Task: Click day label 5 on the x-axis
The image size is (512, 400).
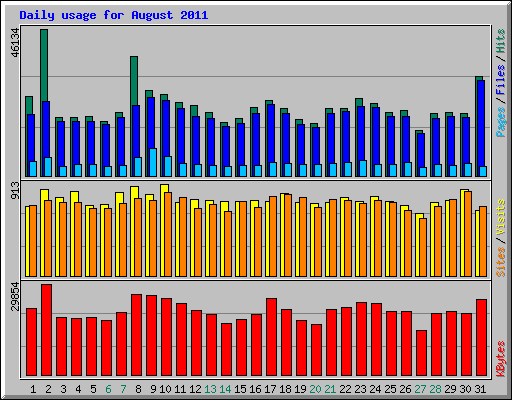Action: (x=93, y=389)
